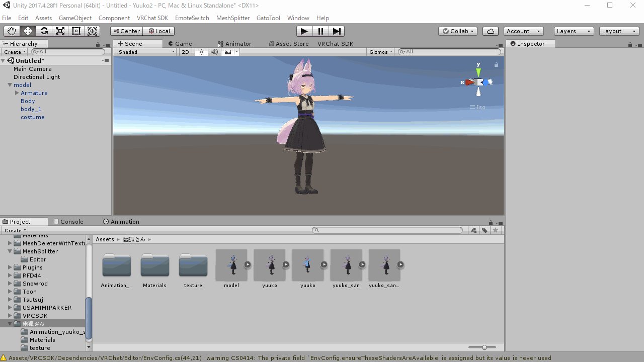Click the scene gizmo red X axis cone
The image size is (644, 362).
[x=470, y=82]
